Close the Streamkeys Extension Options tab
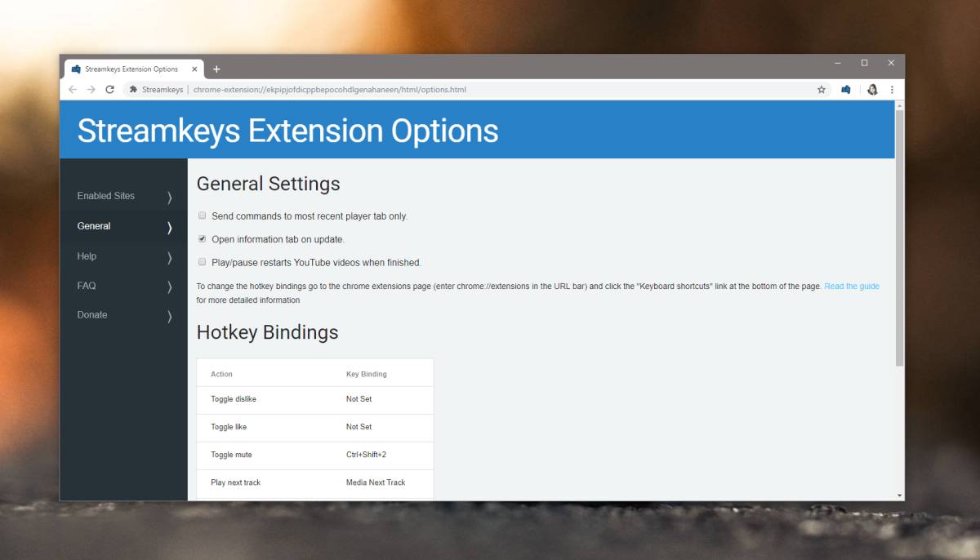This screenshot has height=560, width=980. point(194,69)
